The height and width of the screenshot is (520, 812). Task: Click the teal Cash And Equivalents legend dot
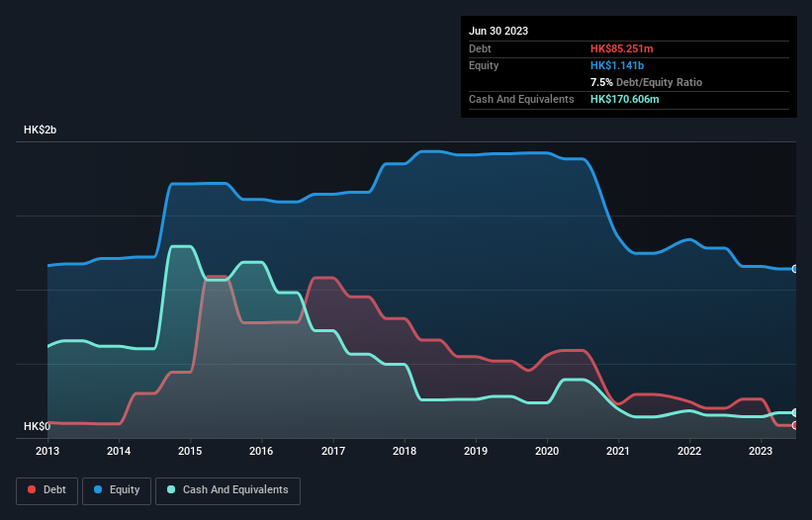pyautogui.click(x=171, y=489)
